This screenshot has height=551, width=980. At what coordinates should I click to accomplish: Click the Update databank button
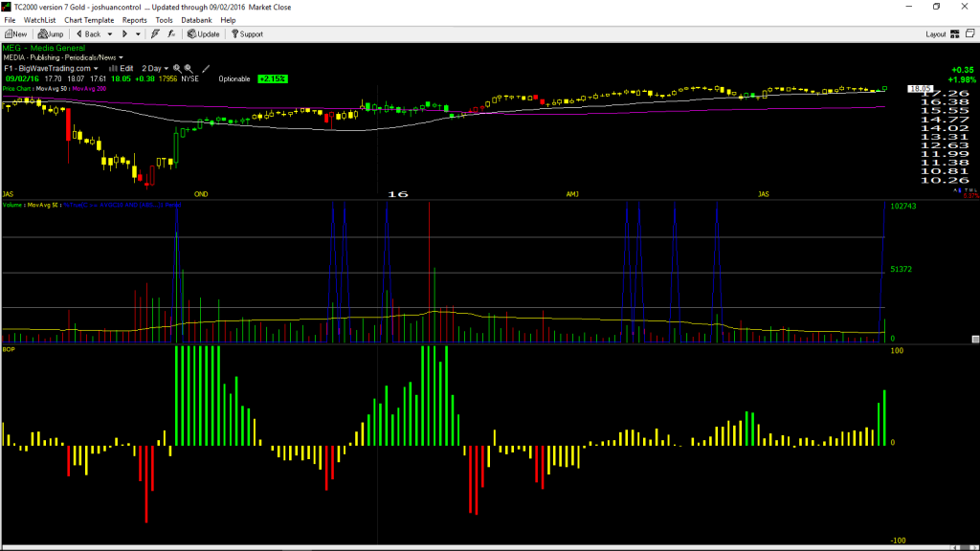(x=204, y=34)
